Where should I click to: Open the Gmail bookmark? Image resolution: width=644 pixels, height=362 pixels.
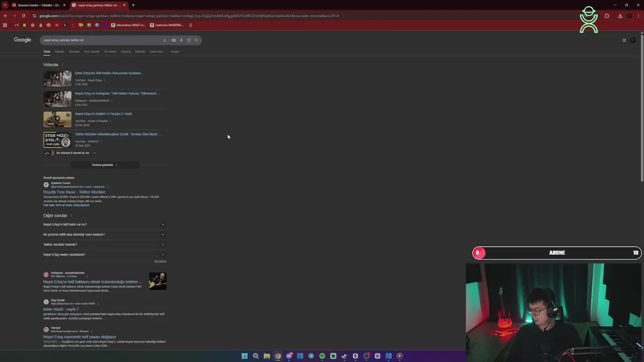(16, 25)
